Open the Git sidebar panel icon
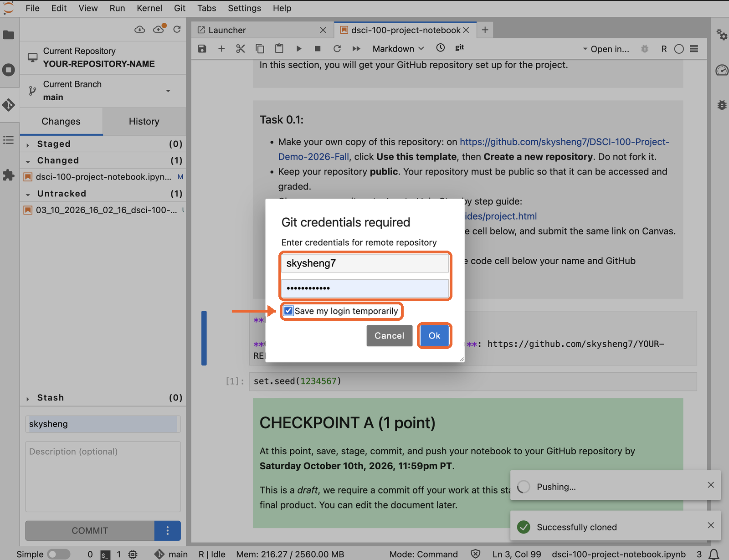Image resolution: width=729 pixels, height=560 pixels. [9, 105]
